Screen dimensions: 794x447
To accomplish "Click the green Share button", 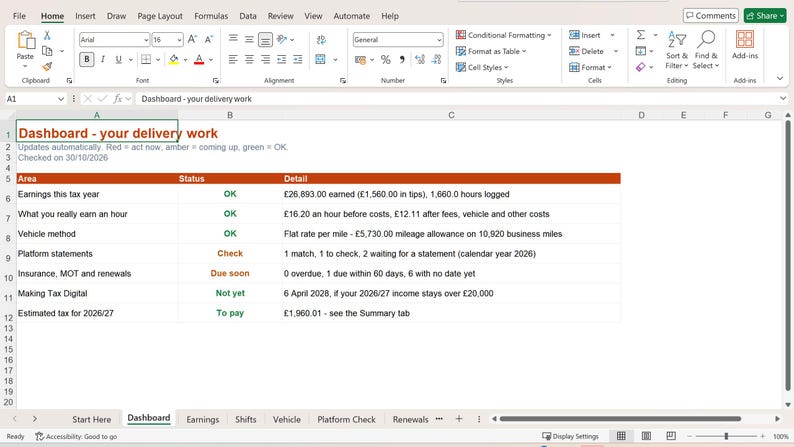I will pyautogui.click(x=765, y=16).
